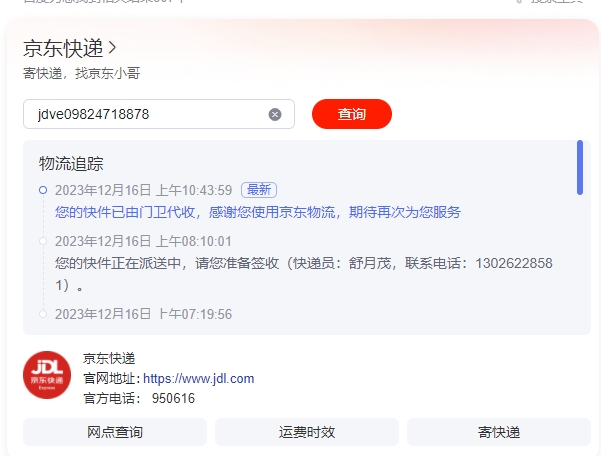Click the 寄快递，找京东小哥 subtitle
Image resolution: width=601 pixels, height=456 pixels.
click(82, 73)
